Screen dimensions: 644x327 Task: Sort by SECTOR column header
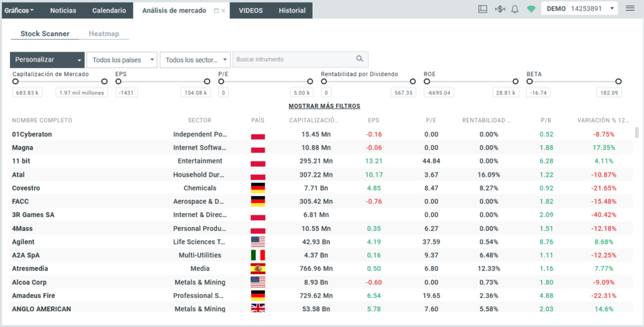click(x=199, y=120)
